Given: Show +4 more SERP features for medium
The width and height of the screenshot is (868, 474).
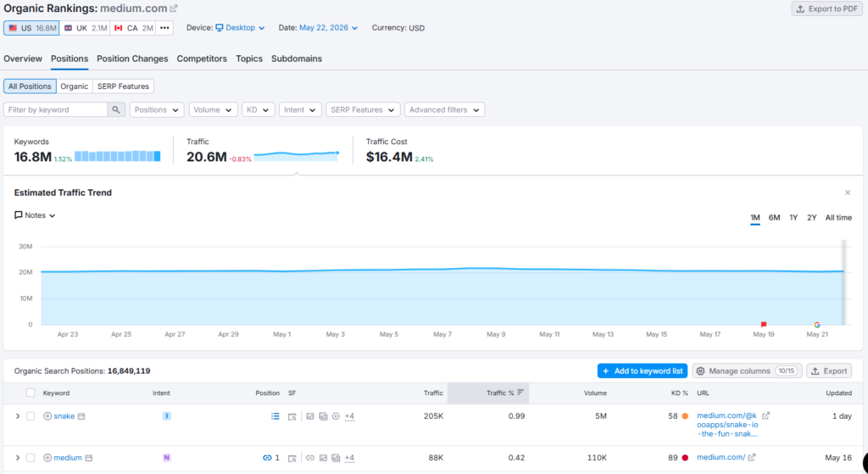Looking at the screenshot, I should click(x=349, y=458).
